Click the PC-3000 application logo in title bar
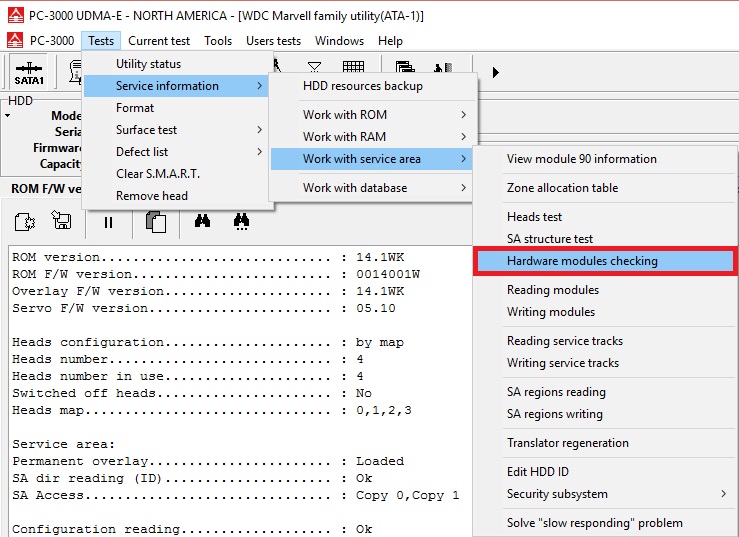 (16, 16)
